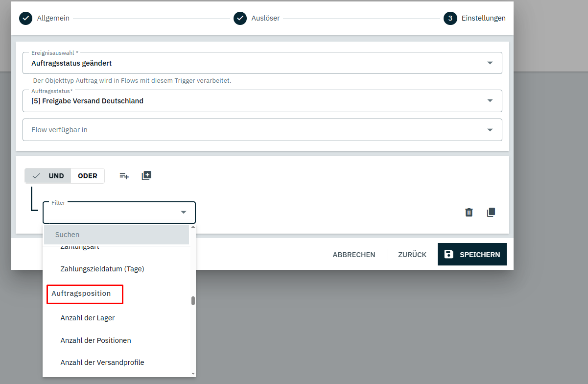Click the step 3 Einstellungen circle

point(450,18)
